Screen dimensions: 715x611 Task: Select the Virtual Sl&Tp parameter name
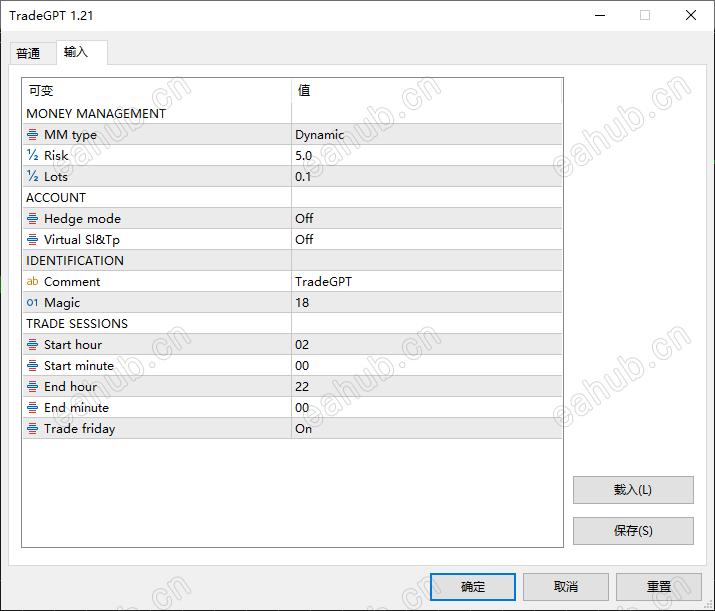(82, 240)
